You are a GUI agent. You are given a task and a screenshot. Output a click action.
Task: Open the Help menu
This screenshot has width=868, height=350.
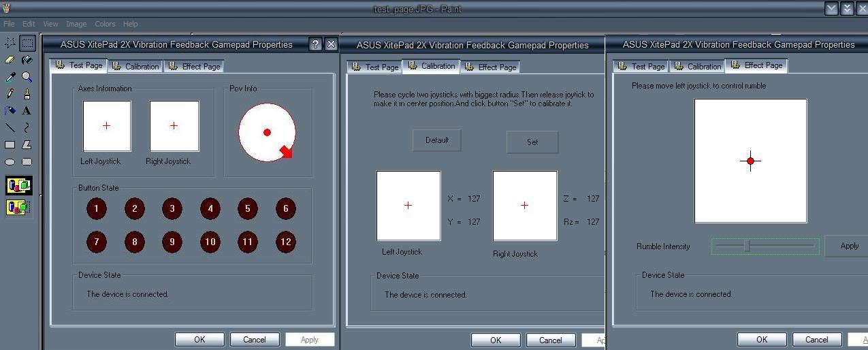click(x=131, y=24)
